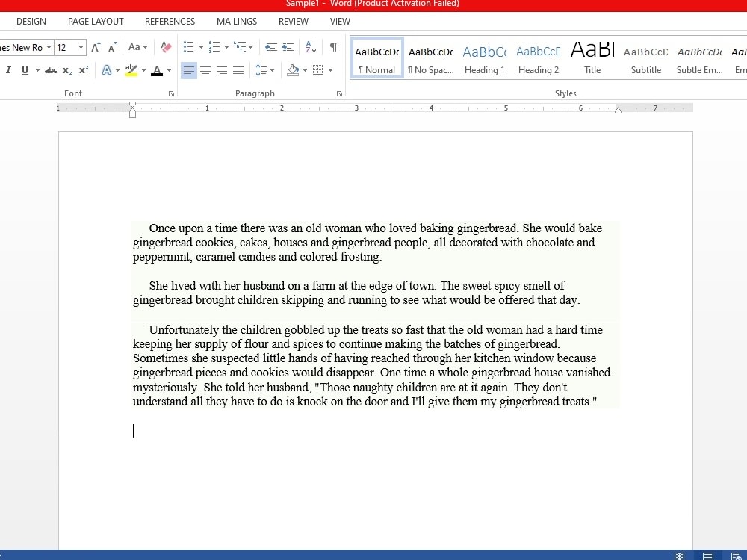Clear all formatting with the eraser icon
The image size is (747, 560).
tap(166, 46)
